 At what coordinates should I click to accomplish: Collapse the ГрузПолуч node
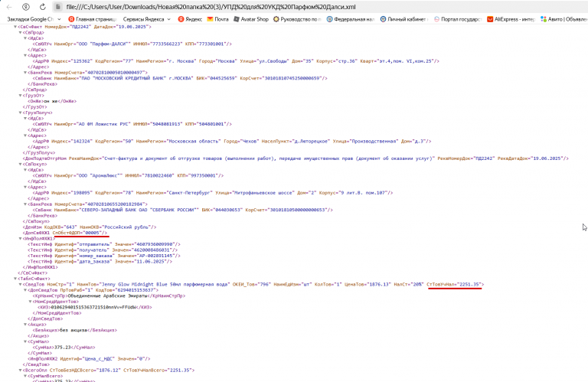(20, 113)
